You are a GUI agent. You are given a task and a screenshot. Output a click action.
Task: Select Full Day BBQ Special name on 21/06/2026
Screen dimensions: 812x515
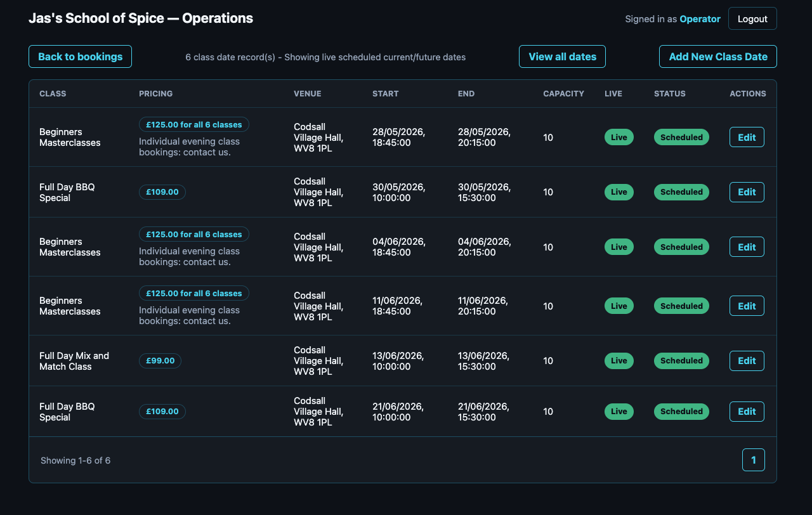[x=67, y=412]
